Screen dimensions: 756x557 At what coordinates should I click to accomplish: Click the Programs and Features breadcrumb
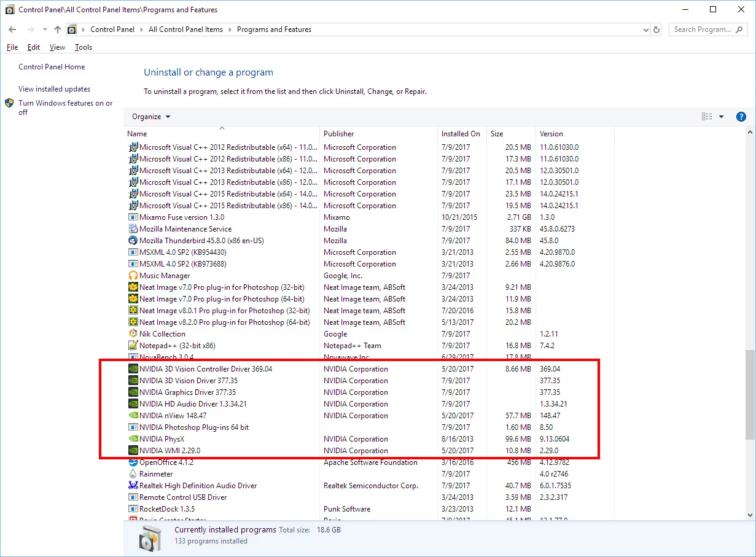click(x=274, y=29)
